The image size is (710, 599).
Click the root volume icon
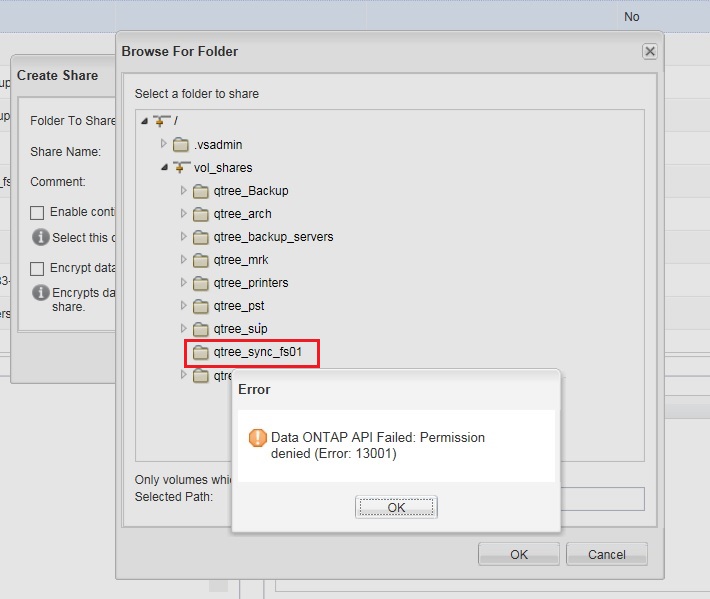pos(162,121)
